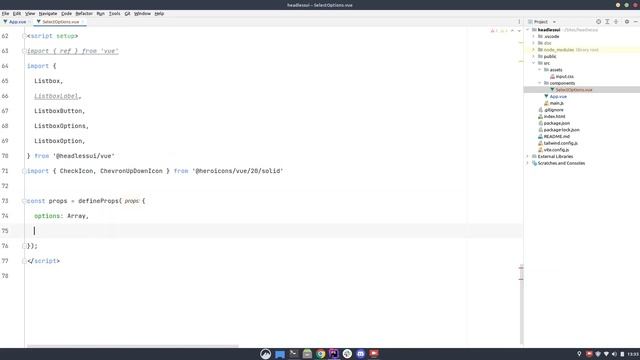Viewport: 640px width, 360px height.
Task: Open Chrome from the taskbar
Action: coord(320,354)
